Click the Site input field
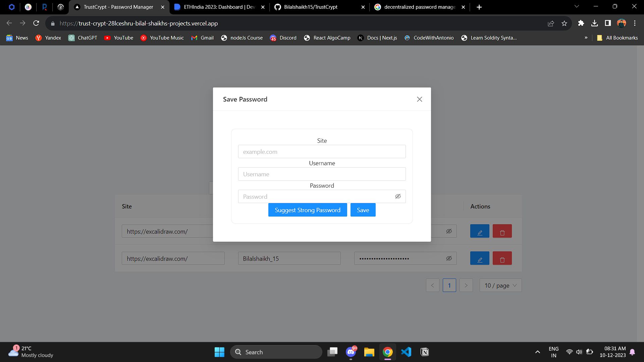 coord(322,151)
